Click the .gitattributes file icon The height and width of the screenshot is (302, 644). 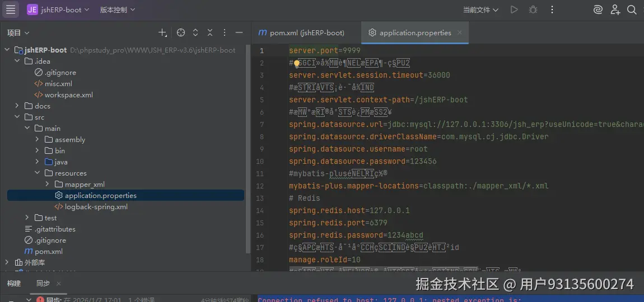[29, 229]
